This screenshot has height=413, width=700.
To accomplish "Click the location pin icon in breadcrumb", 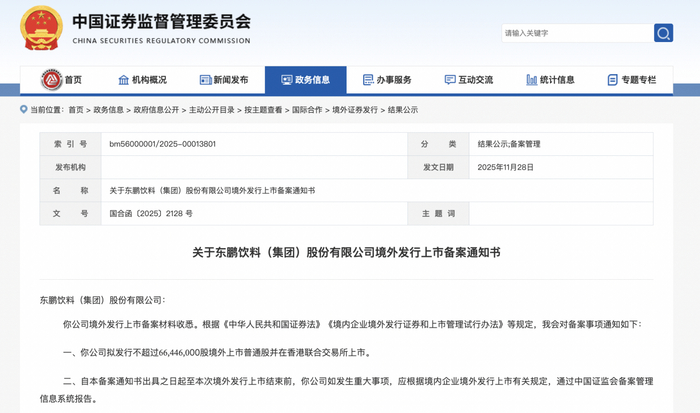I will 24,109.
